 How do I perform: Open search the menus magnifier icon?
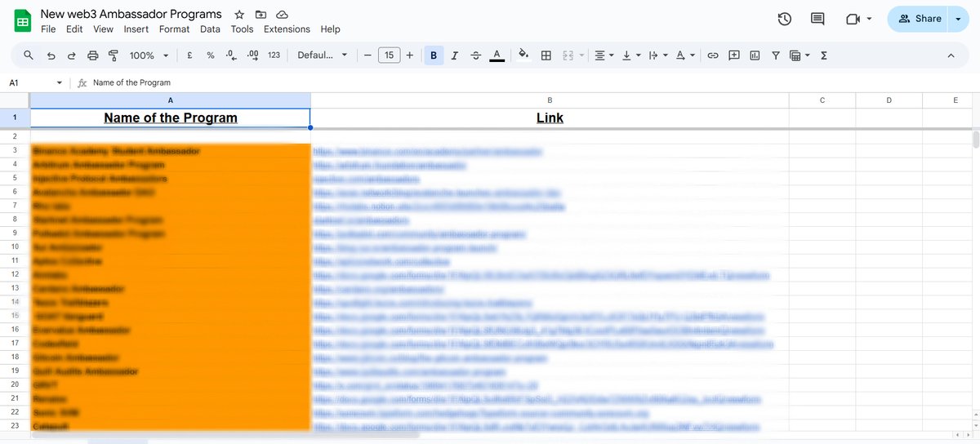[x=29, y=55]
